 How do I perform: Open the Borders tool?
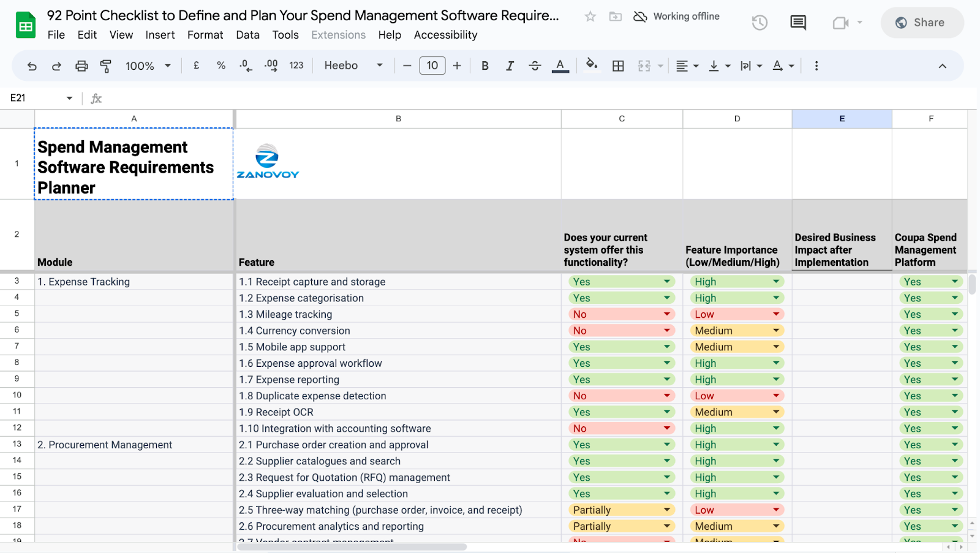pyautogui.click(x=618, y=66)
